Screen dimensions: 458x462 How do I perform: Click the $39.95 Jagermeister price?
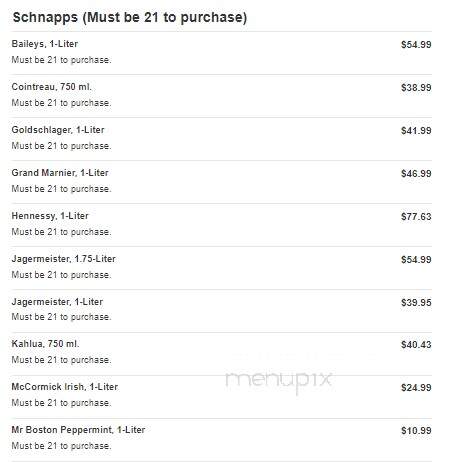click(x=416, y=303)
